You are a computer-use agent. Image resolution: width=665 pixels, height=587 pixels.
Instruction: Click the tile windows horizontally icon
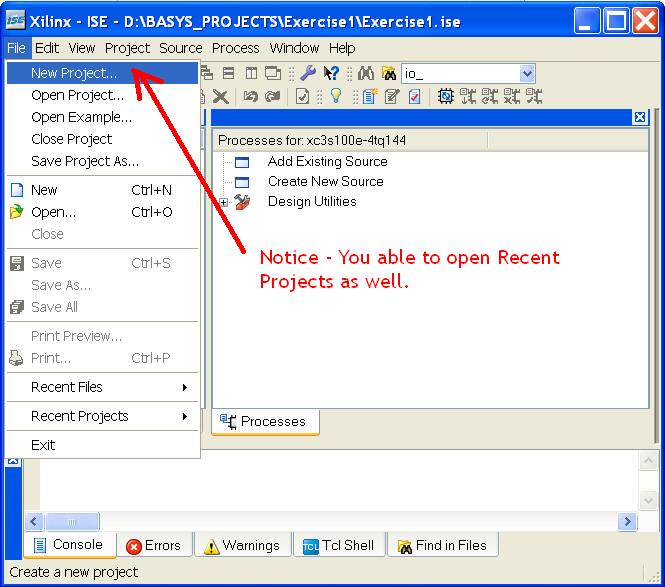tap(229, 73)
